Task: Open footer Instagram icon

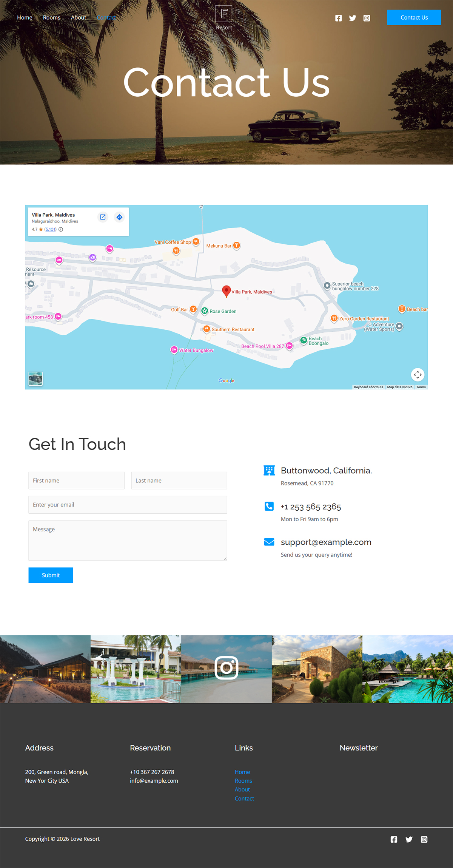Action: tap(424, 839)
